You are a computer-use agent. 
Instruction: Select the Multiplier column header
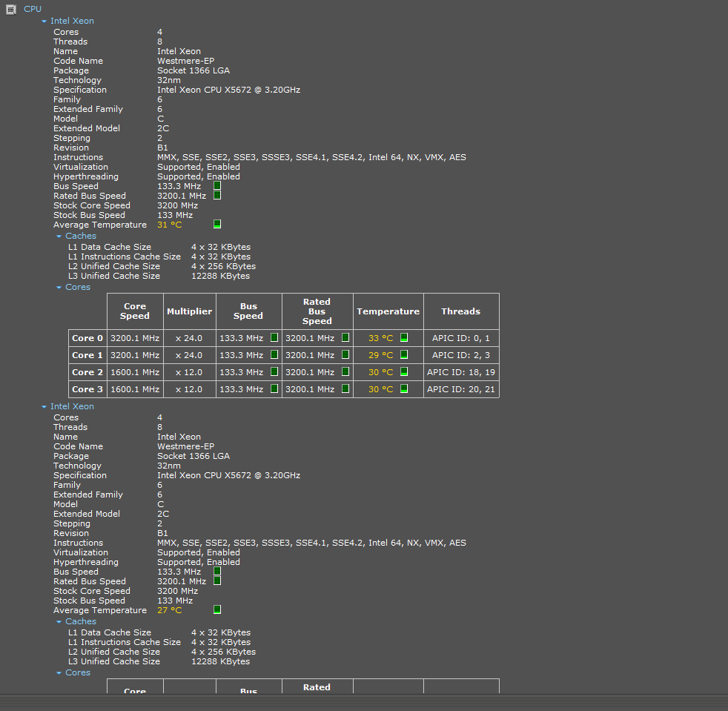tap(190, 311)
